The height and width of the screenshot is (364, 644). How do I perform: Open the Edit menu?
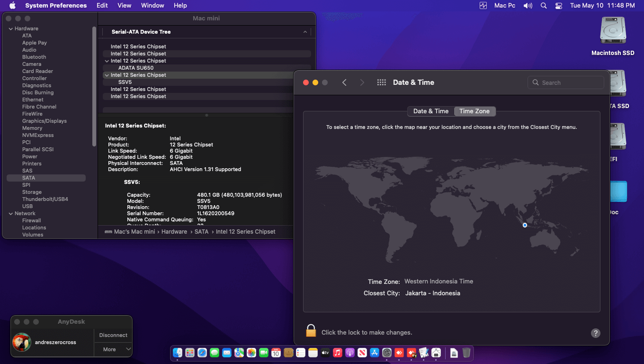point(102,6)
